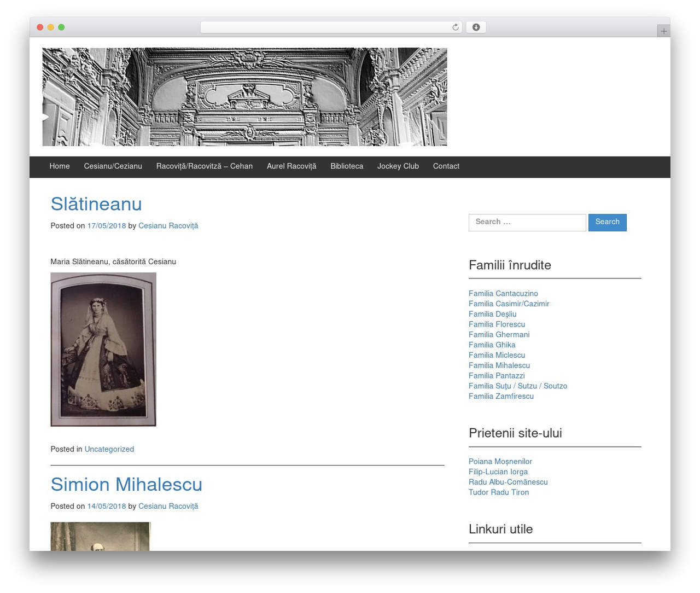700x593 pixels.
Task: Focus the Search input field
Action: pyautogui.click(x=527, y=222)
